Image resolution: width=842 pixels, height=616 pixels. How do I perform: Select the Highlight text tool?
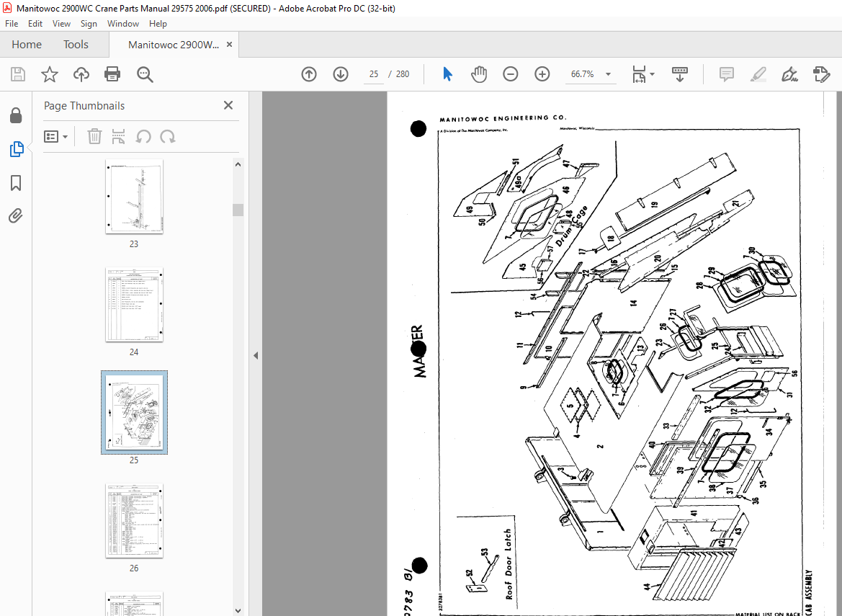[x=758, y=74]
